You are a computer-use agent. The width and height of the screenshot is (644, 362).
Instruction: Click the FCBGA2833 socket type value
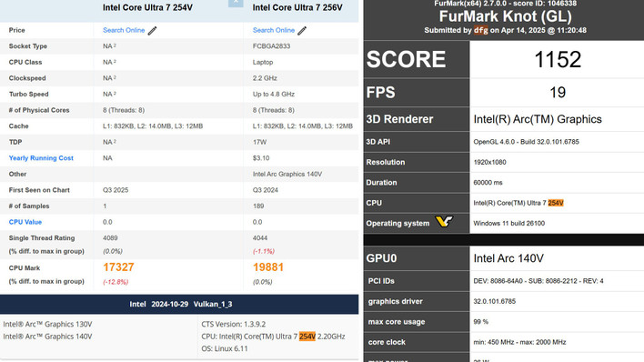271,46
